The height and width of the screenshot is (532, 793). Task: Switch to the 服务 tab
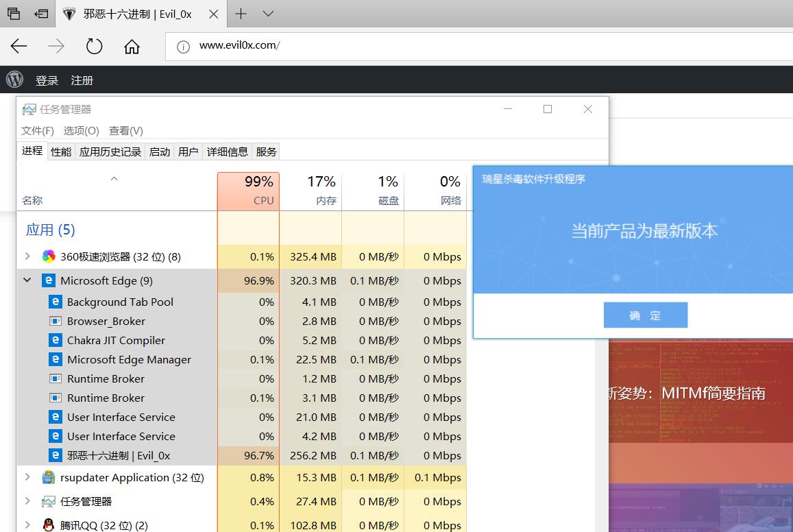click(x=266, y=152)
